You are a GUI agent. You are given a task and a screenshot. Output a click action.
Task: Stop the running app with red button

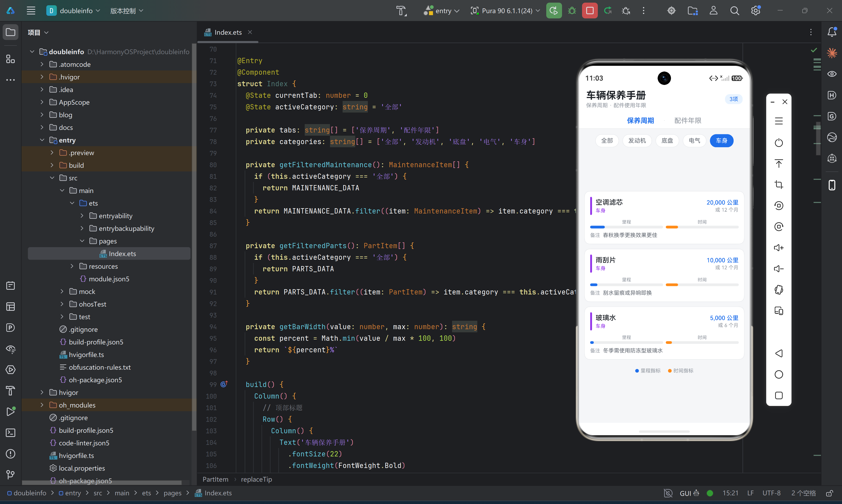point(590,11)
